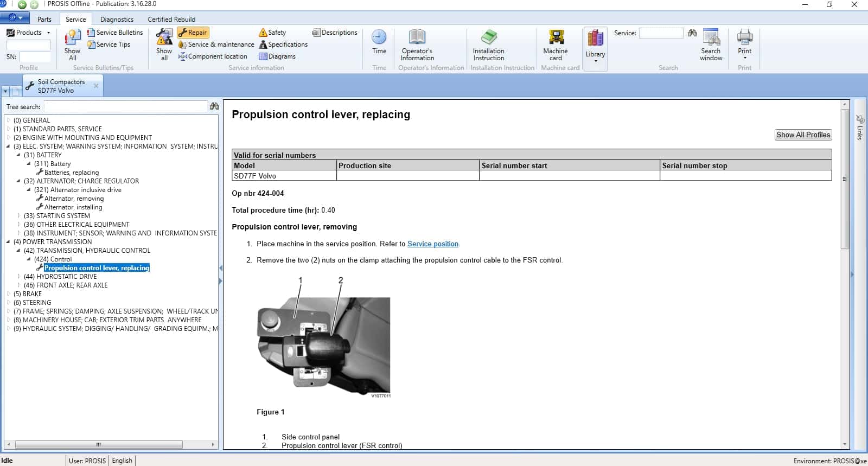868x466 pixels.
Task: Expand (0) GENERAL node
Action: click(9, 120)
